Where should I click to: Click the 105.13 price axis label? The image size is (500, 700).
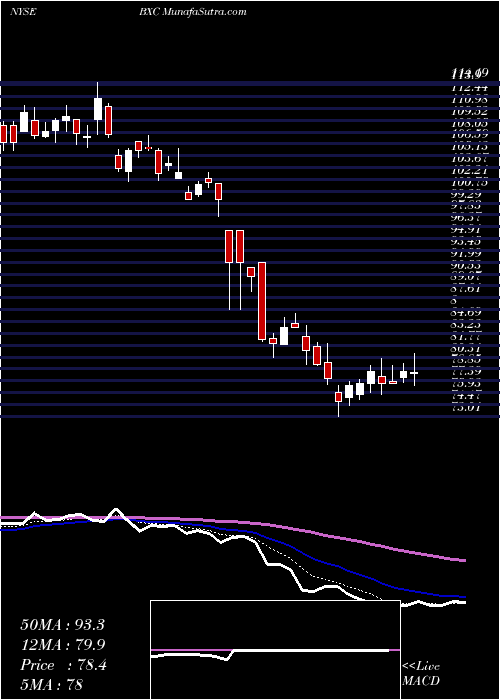468,147
